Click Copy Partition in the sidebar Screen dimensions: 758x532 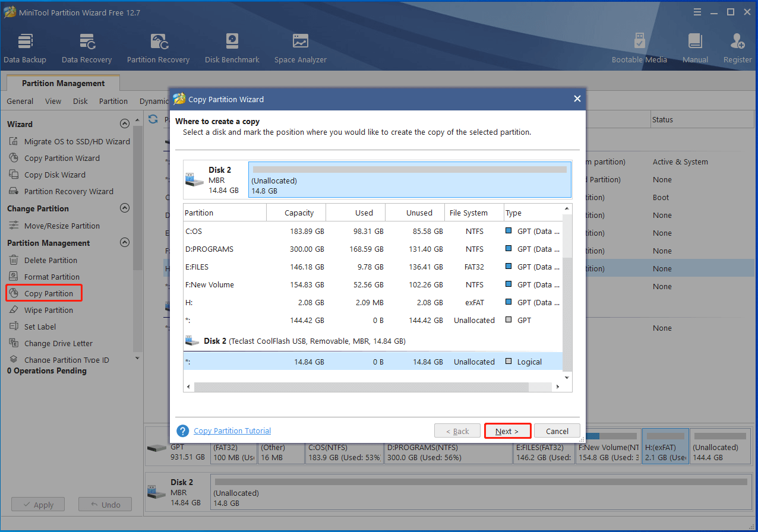[44, 293]
